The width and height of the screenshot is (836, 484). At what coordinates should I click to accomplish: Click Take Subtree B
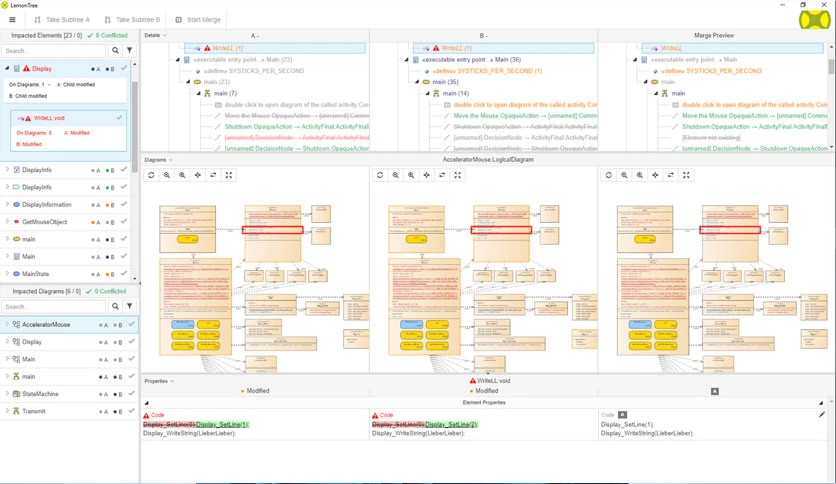132,20
